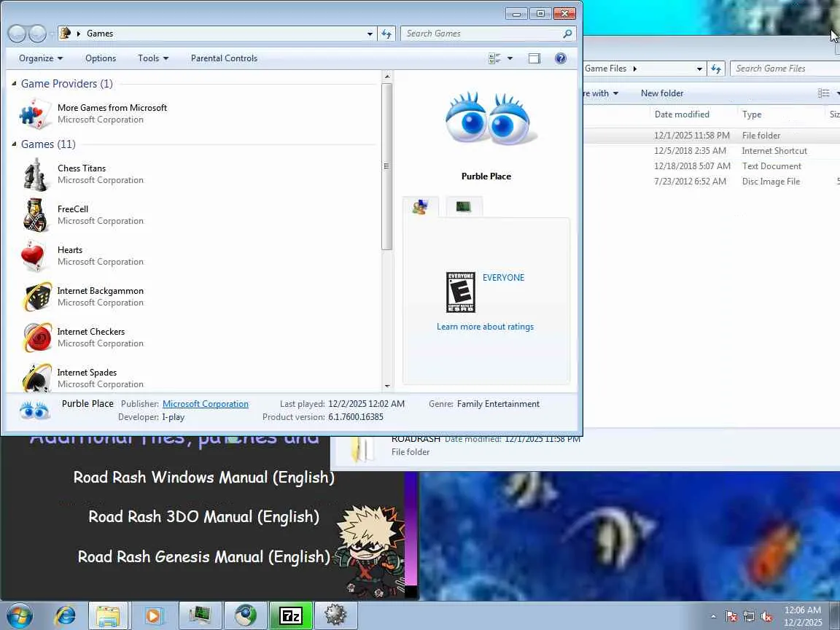The width and height of the screenshot is (840, 630).
Task: Launch Internet Explorer from taskbar
Action: point(65,616)
